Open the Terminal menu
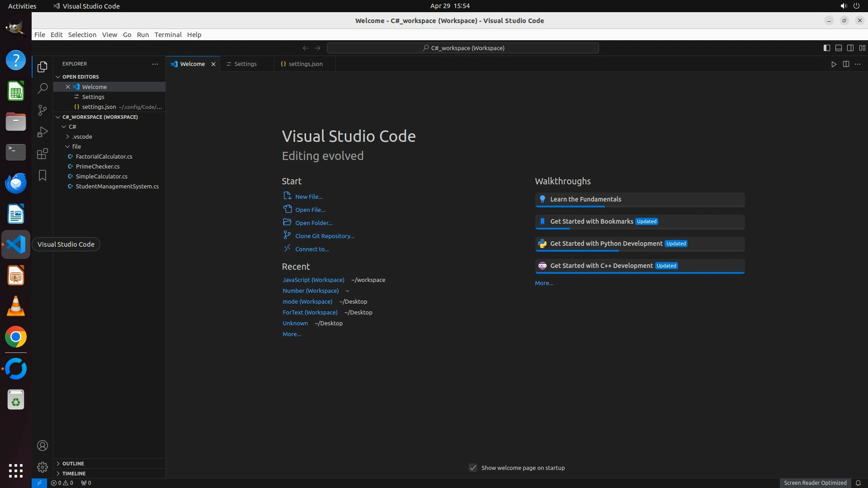 pyautogui.click(x=168, y=35)
